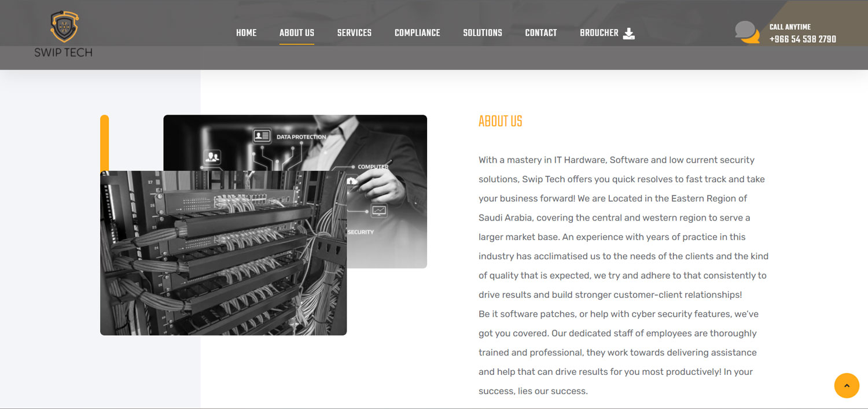The image size is (868, 409).
Task: Click the text line starting "With a mastery in IT Hardware"
Action: [x=616, y=160]
